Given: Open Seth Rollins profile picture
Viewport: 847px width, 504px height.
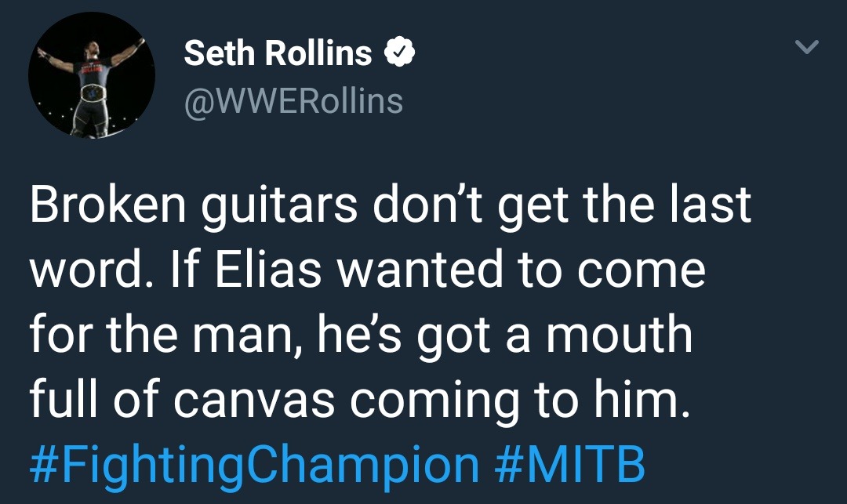Looking at the screenshot, I should click(92, 76).
